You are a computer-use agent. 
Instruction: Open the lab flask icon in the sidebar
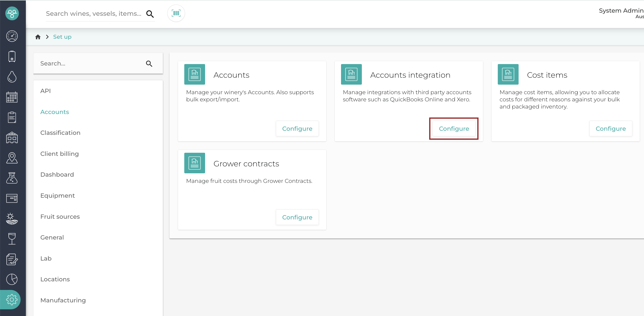coord(12,178)
